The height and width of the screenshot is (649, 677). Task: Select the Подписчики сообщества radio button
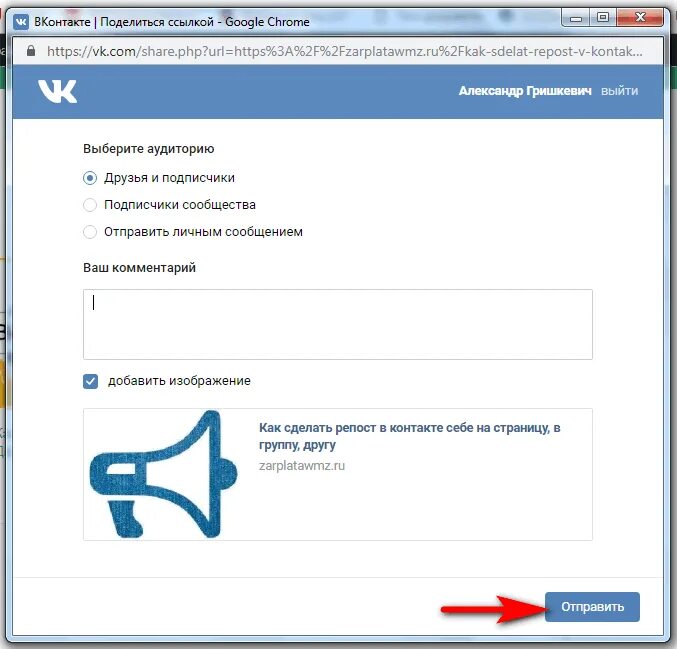(x=90, y=205)
